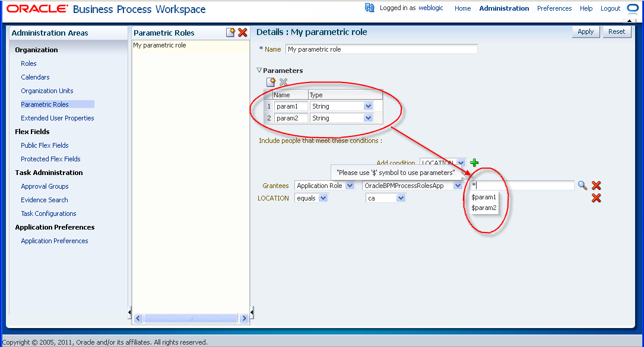Select row number 1 in parameters table

(x=269, y=106)
